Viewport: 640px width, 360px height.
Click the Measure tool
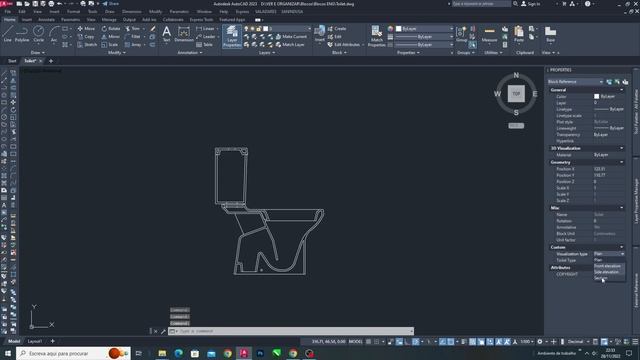click(x=489, y=34)
